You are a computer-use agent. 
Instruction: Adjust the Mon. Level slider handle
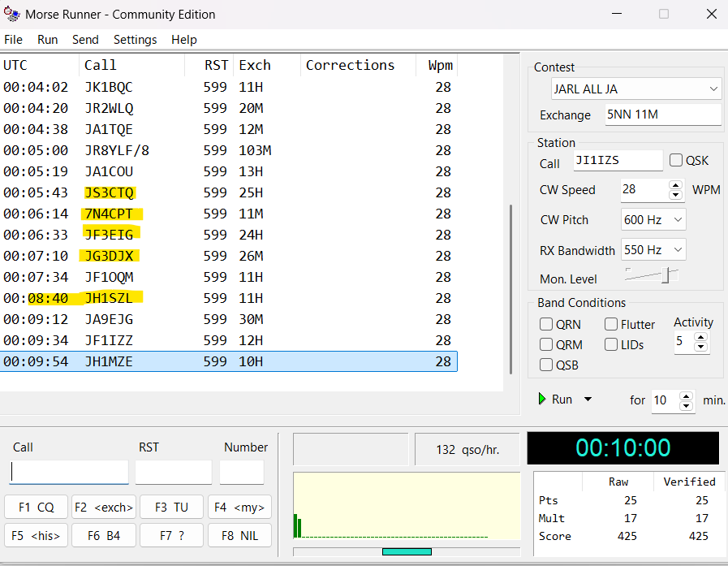[666, 275]
